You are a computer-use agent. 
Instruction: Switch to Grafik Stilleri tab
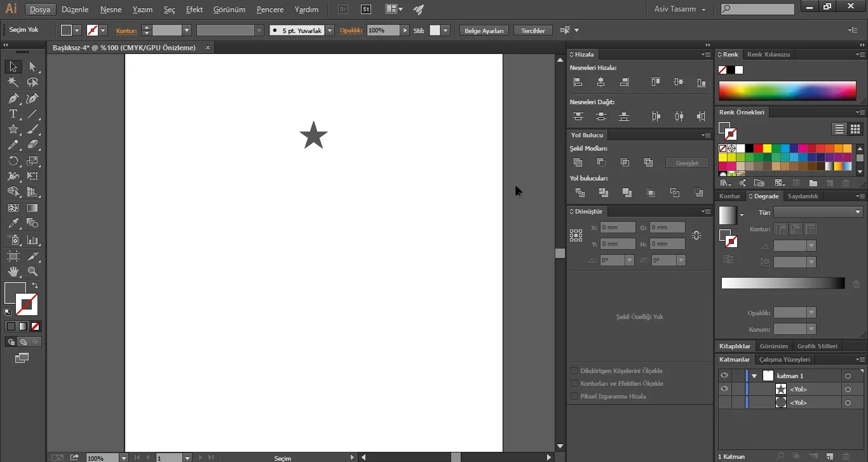coord(817,346)
